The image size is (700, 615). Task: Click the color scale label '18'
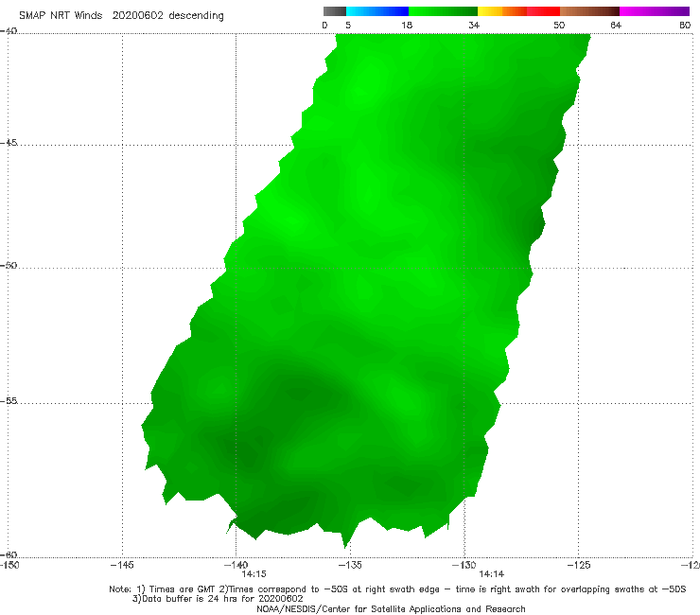pos(407,26)
